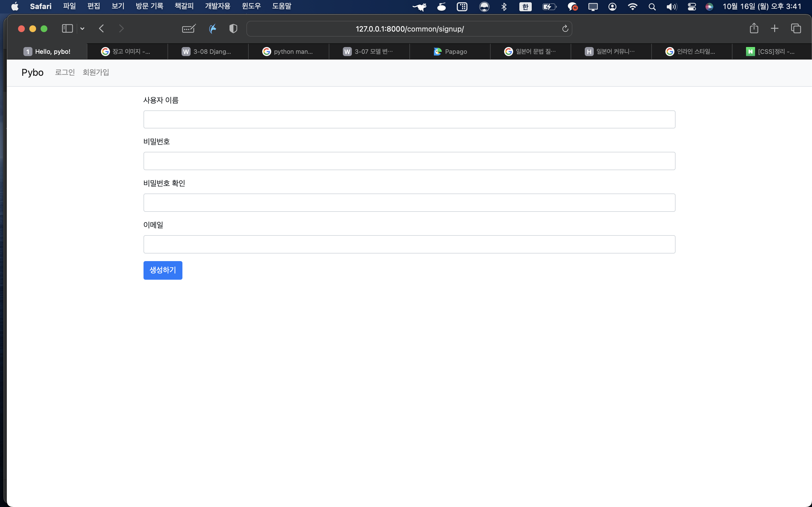
Task: Open the 개발자용 menu
Action: coord(217,6)
